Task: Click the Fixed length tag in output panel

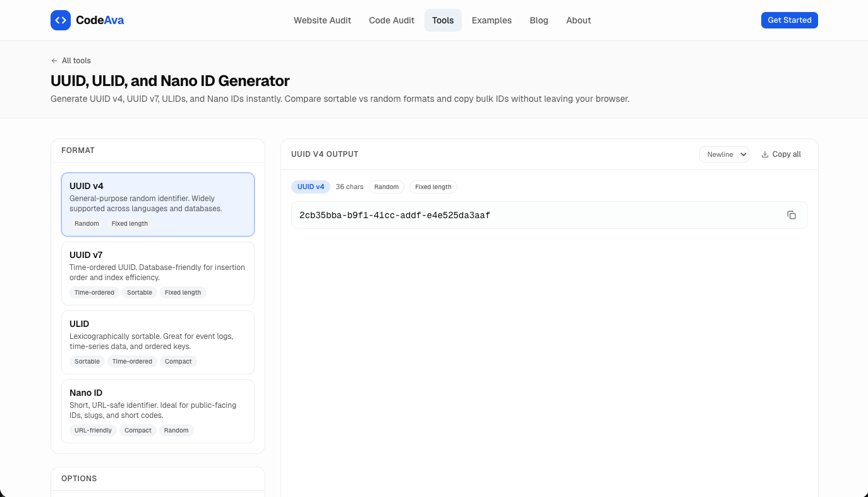Action: click(433, 187)
